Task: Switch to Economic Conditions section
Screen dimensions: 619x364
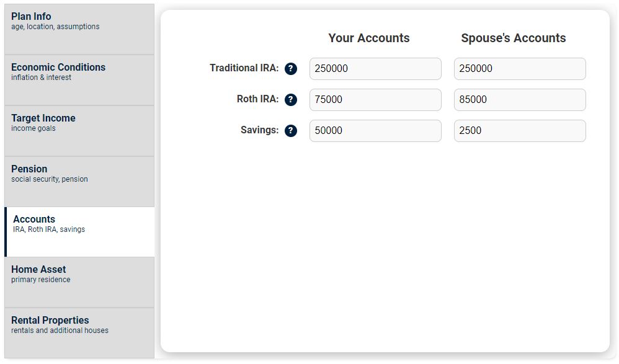Action: click(79, 80)
